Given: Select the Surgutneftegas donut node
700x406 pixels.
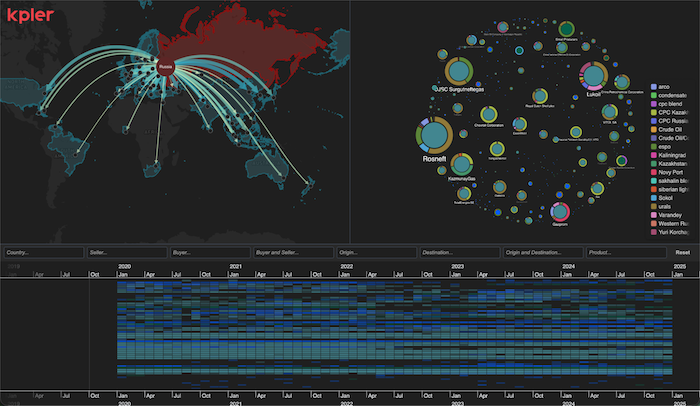Looking at the screenshot, I should click(x=458, y=71).
